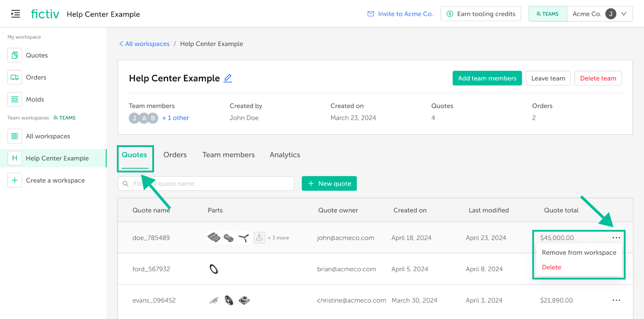Click the + 1 other members link

175,118
